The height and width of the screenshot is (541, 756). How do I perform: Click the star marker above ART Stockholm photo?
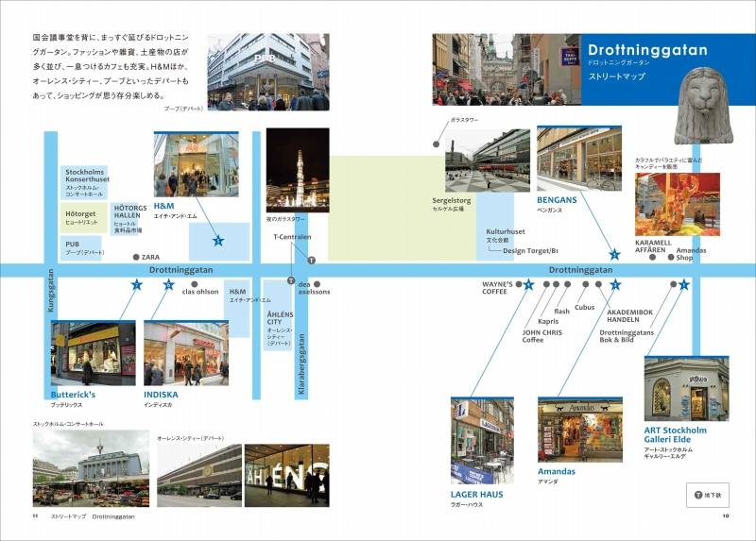(x=683, y=285)
